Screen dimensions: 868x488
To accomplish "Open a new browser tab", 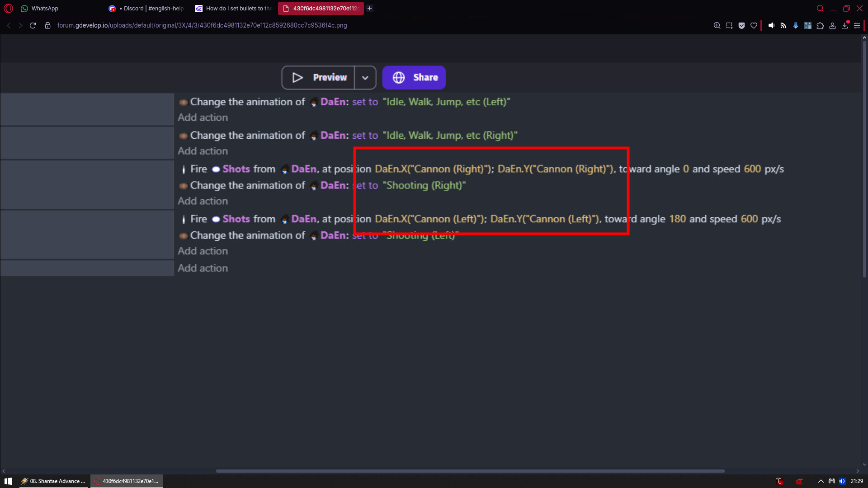I will [x=369, y=9].
